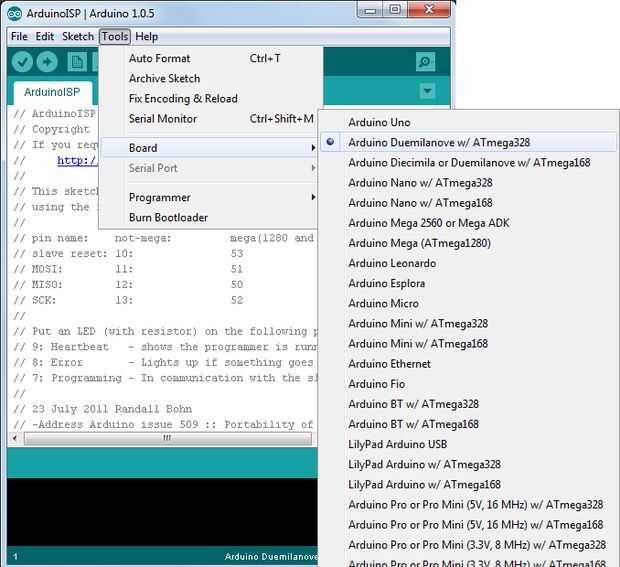620x567 pixels.
Task: Click the line number 1 in status bar
Action: [x=15, y=557]
